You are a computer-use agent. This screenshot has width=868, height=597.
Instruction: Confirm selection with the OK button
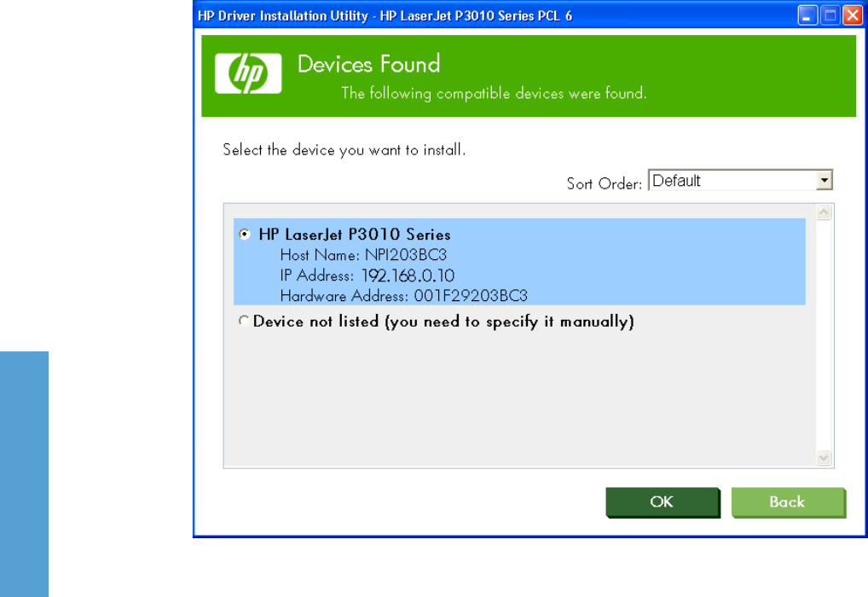[663, 502]
